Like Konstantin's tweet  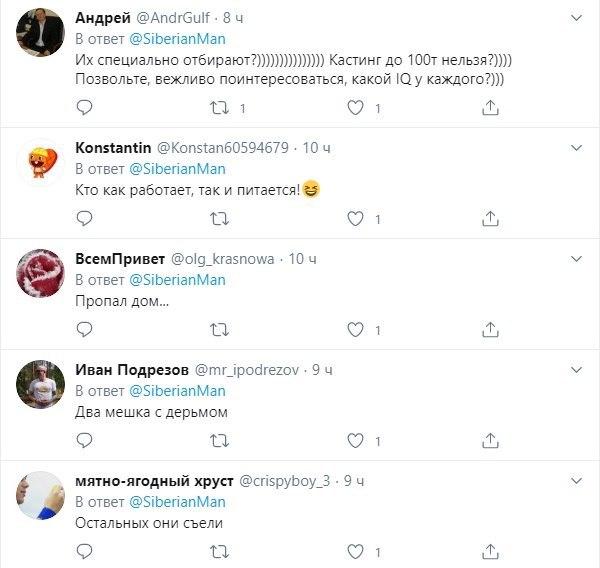(x=355, y=217)
